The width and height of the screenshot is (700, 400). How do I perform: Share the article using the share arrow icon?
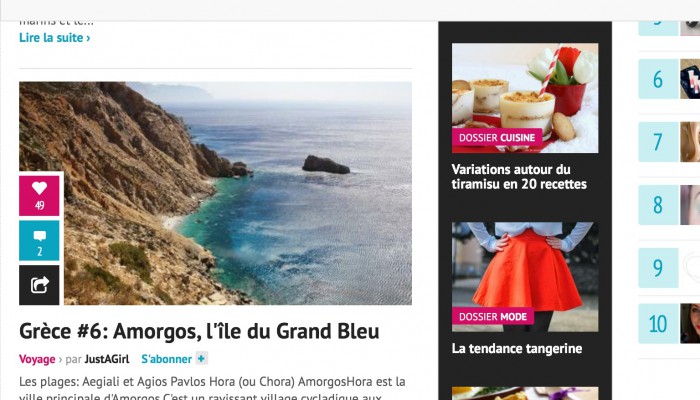coord(39,285)
